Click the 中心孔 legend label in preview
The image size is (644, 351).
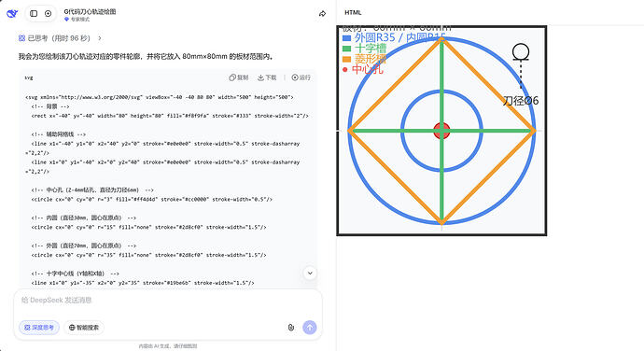click(368, 69)
